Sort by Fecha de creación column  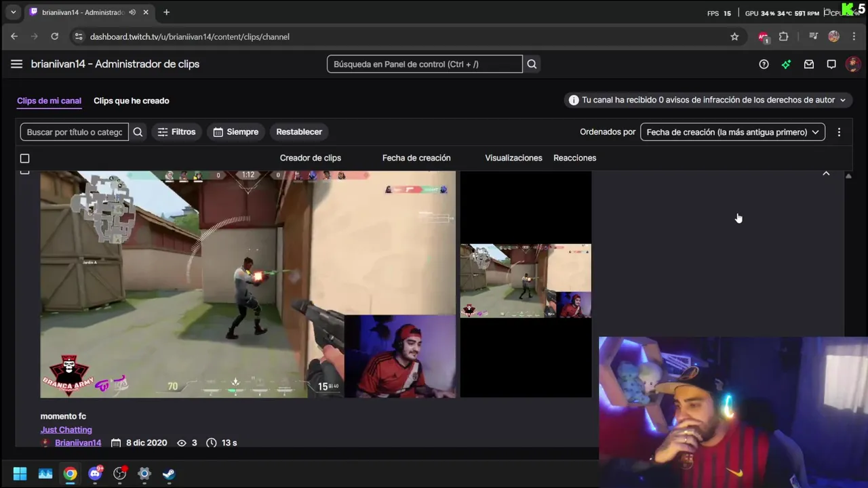(x=416, y=158)
